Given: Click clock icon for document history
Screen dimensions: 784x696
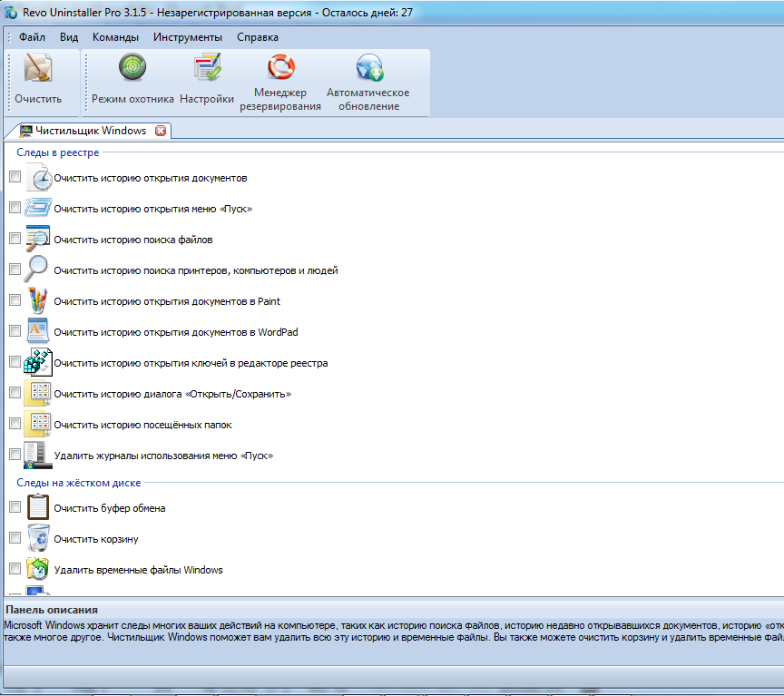Looking at the screenshot, I should click(40, 178).
